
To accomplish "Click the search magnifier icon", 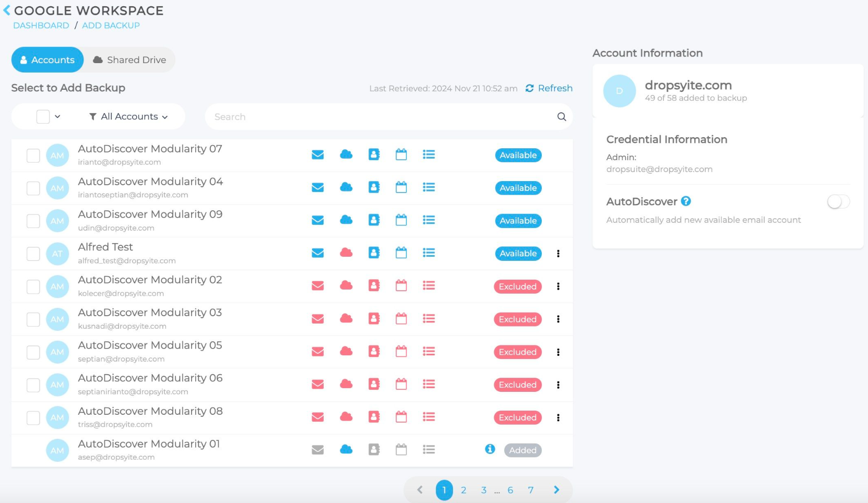I will [561, 117].
